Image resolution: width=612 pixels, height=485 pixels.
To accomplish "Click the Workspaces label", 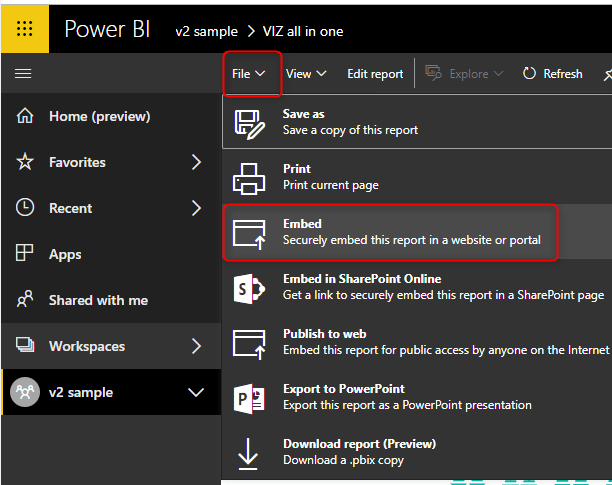I will (x=87, y=346).
